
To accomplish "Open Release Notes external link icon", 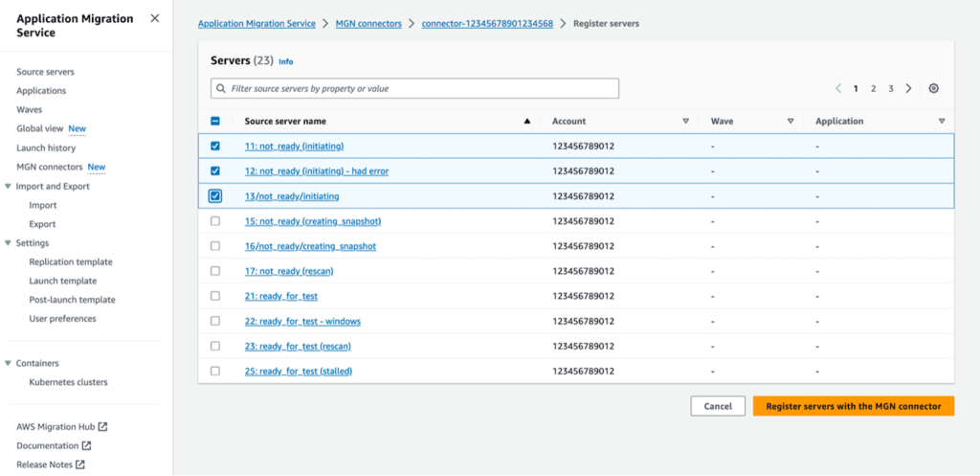I will click(x=80, y=465).
